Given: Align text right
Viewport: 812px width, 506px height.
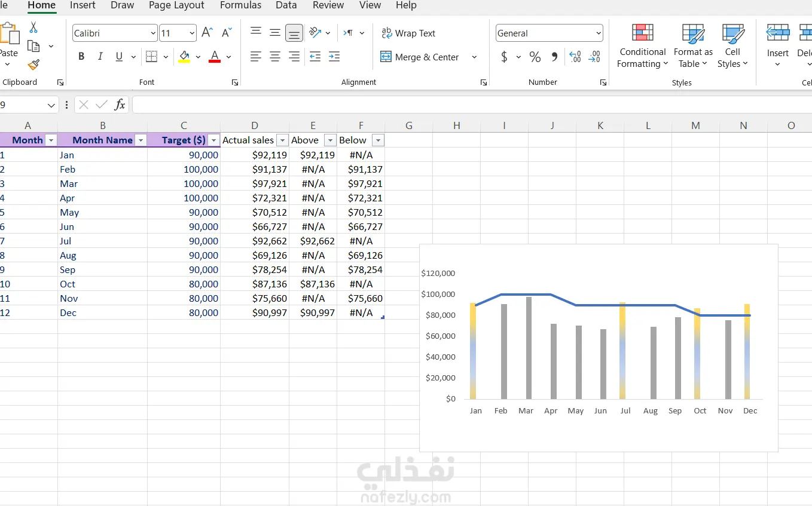Looking at the screenshot, I should (294, 57).
